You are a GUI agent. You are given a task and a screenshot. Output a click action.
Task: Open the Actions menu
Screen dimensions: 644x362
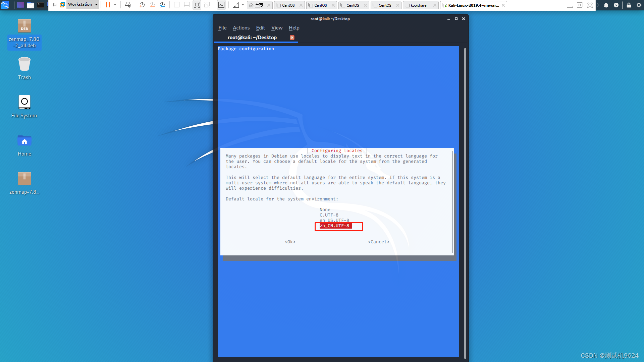(x=241, y=28)
